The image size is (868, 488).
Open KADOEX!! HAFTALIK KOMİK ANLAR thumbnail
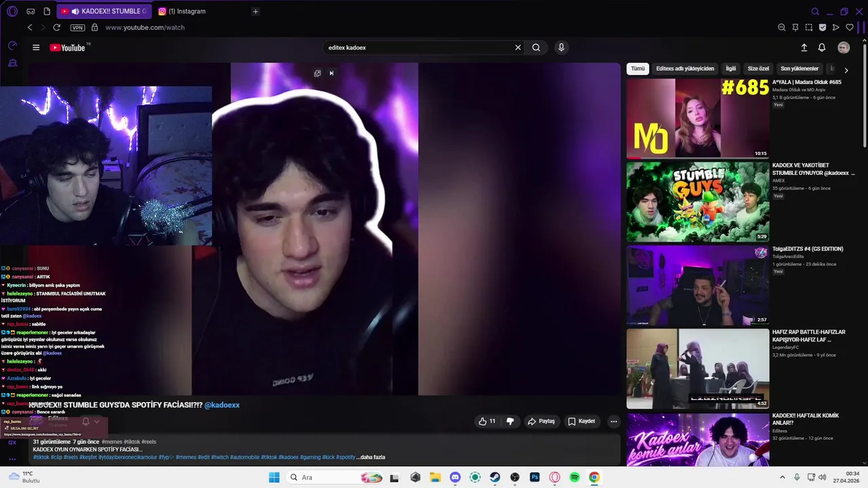(698, 439)
